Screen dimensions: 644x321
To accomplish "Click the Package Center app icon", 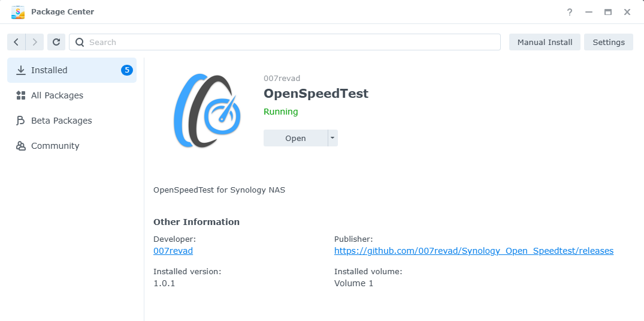I will click(x=18, y=12).
